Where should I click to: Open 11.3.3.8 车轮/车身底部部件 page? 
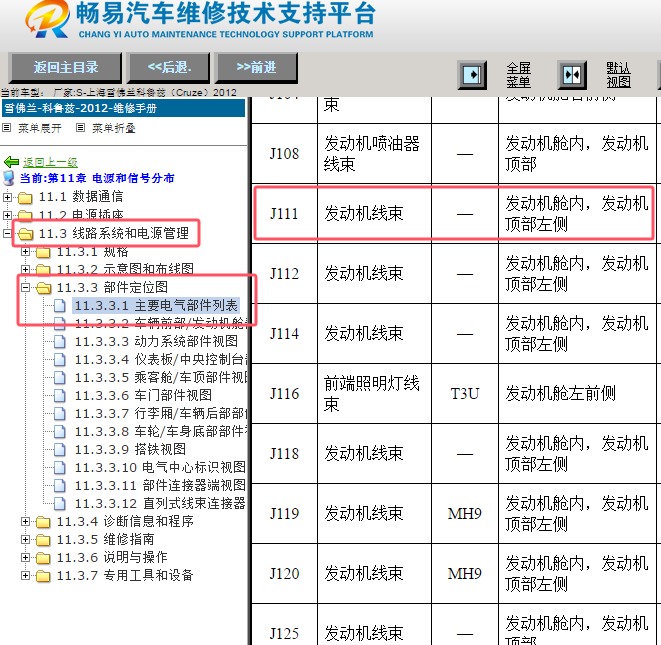161,431
